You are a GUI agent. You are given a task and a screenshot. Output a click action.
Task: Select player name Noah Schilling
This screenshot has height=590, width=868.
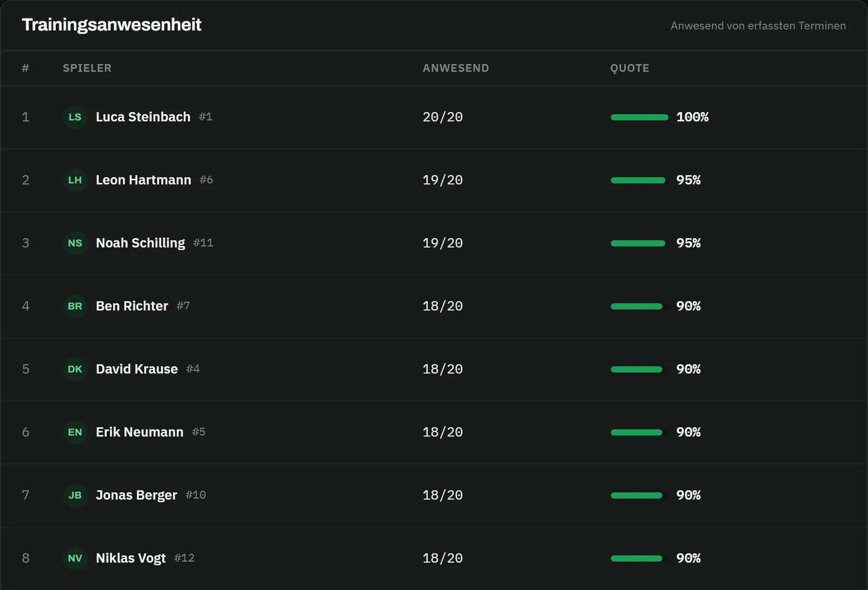point(141,243)
